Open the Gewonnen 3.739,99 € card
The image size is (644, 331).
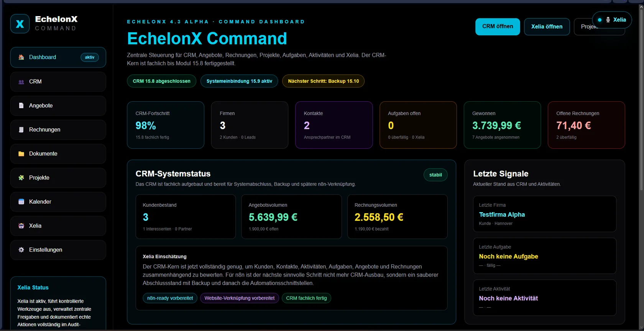(x=502, y=125)
